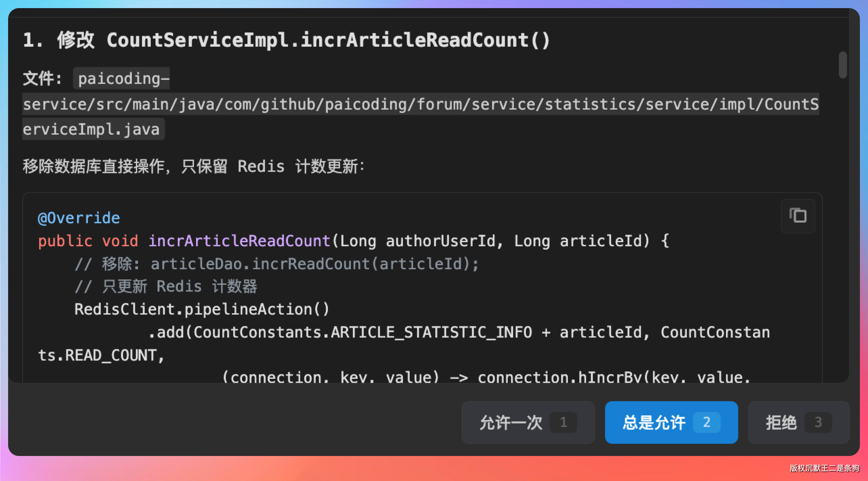This screenshot has width=868, height=481.
Task: Click the watermark text 版权沉默王二是条狗
Action: (x=824, y=468)
